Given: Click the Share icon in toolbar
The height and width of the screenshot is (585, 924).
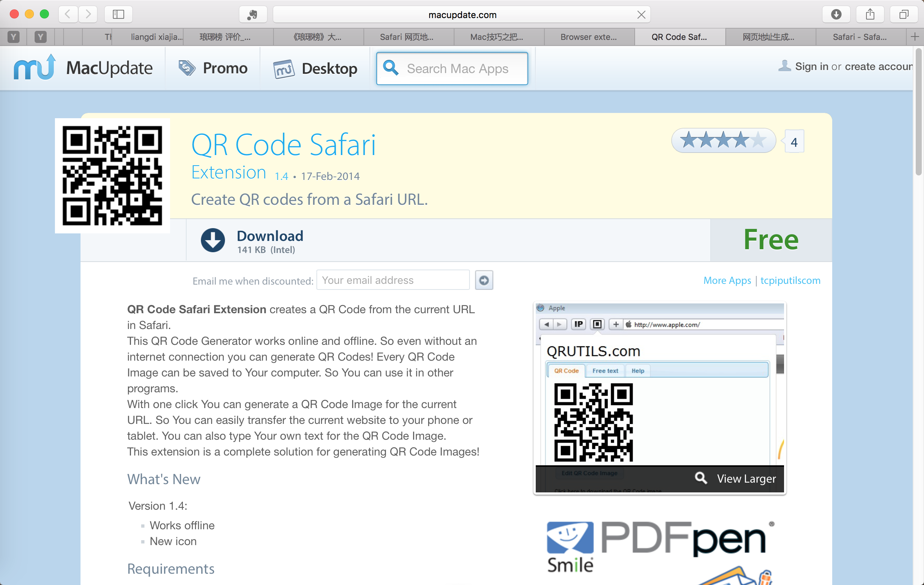Looking at the screenshot, I should (870, 15).
